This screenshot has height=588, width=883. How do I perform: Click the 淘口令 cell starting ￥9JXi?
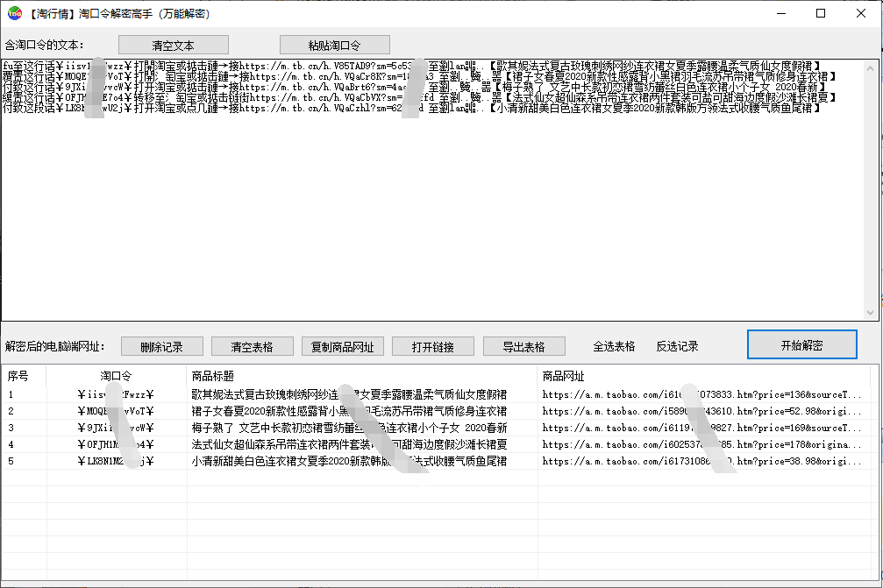(116, 428)
